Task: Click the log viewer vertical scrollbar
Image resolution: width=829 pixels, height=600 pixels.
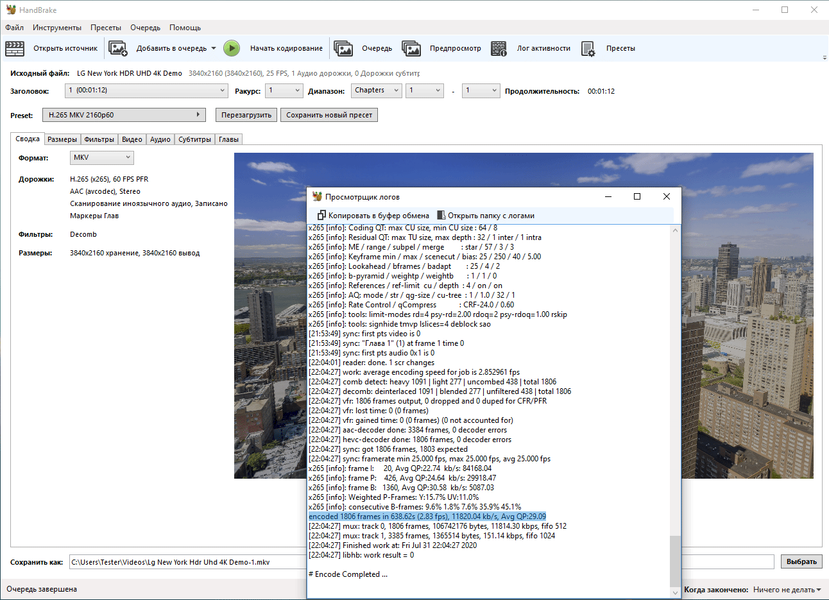Action: (675, 400)
